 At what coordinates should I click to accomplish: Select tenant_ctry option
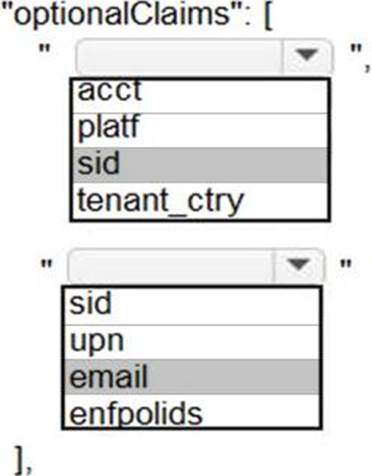pyautogui.click(x=200, y=201)
